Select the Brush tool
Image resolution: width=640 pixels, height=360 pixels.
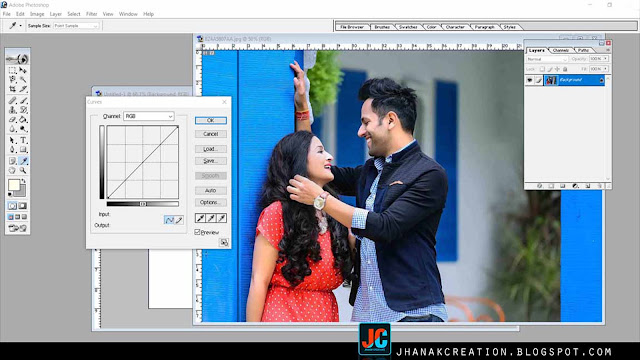(x=23, y=100)
